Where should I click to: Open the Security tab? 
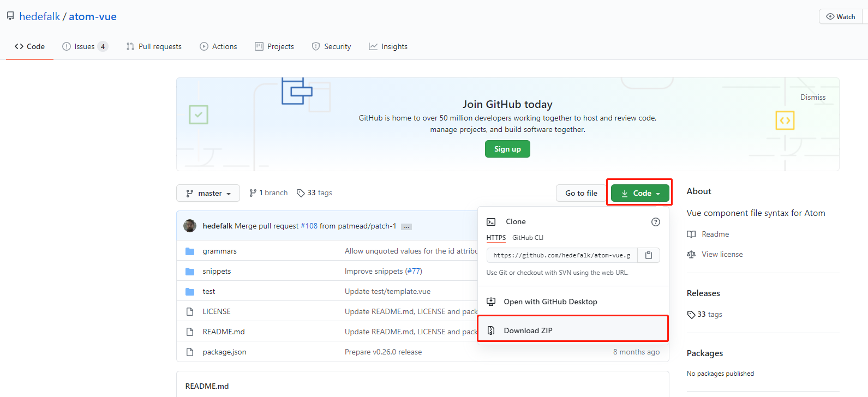coord(331,46)
